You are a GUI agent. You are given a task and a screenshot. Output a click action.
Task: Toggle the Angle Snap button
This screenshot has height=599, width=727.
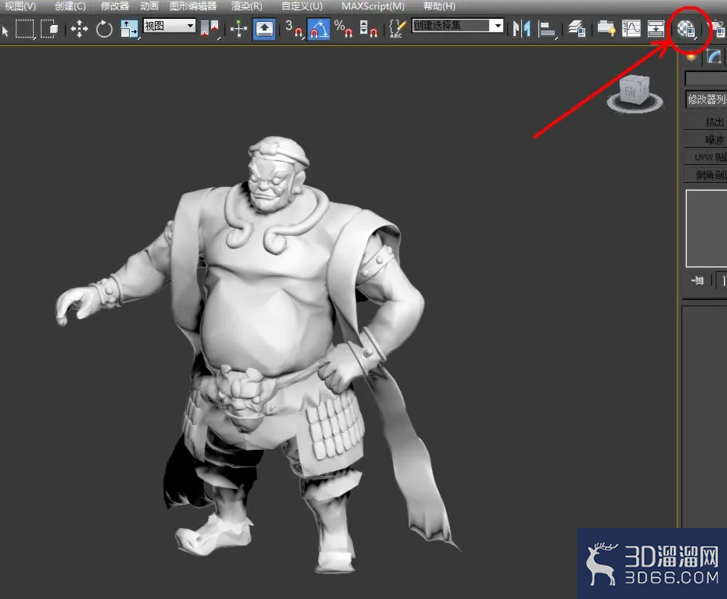(x=319, y=29)
